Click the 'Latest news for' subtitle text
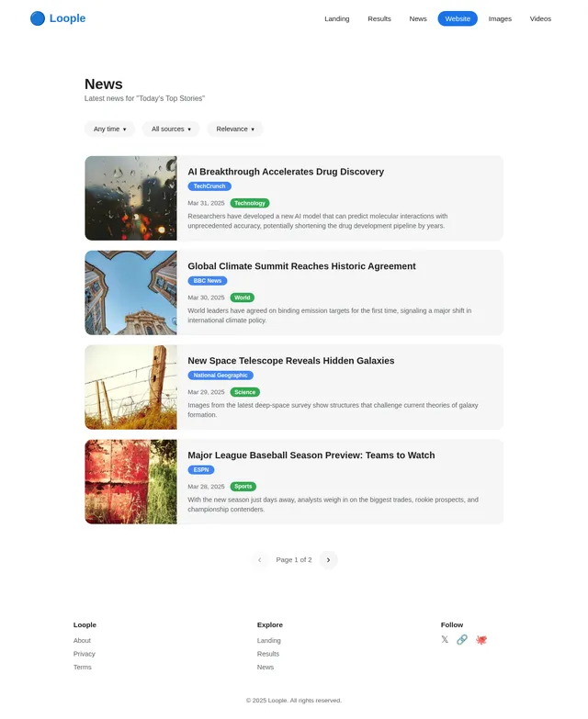588x719 pixels. (x=144, y=98)
